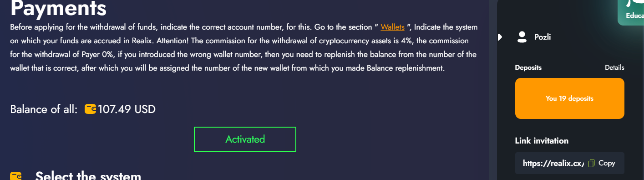Click the wallet icon beside Select the system
This screenshot has width=644, height=180.
pyautogui.click(x=16, y=176)
